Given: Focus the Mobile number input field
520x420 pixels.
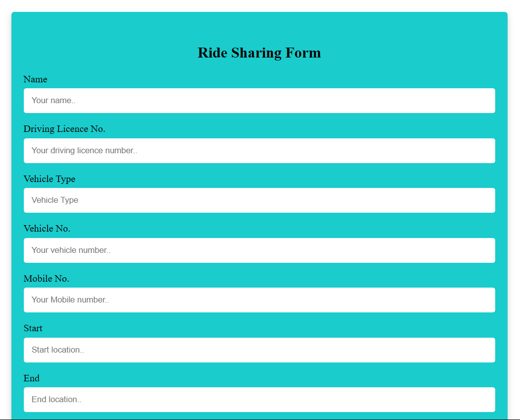Looking at the screenshot, I should click(x=260, y=300).
